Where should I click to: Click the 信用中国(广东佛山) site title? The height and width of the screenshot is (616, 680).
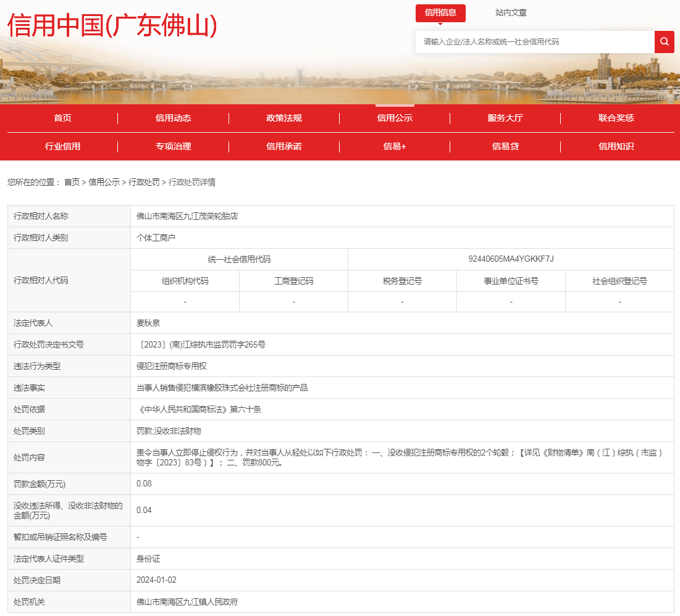(112, 26)
